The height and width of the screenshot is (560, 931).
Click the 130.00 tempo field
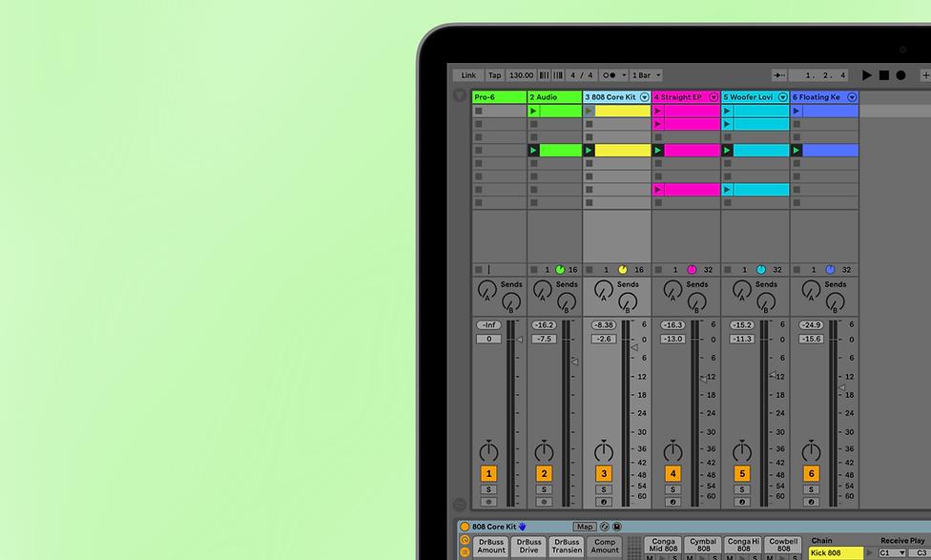522,75
